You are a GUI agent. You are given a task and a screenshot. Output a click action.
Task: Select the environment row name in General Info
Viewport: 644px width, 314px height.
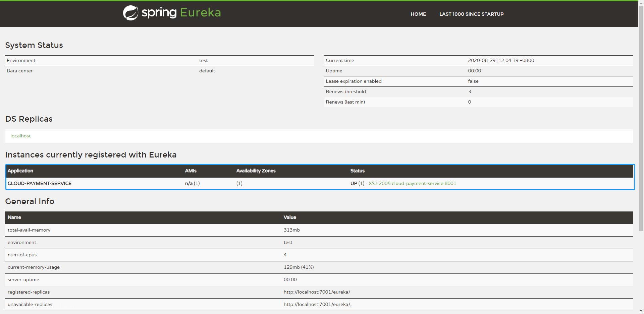pyautogui.click(x=22, y=242)
